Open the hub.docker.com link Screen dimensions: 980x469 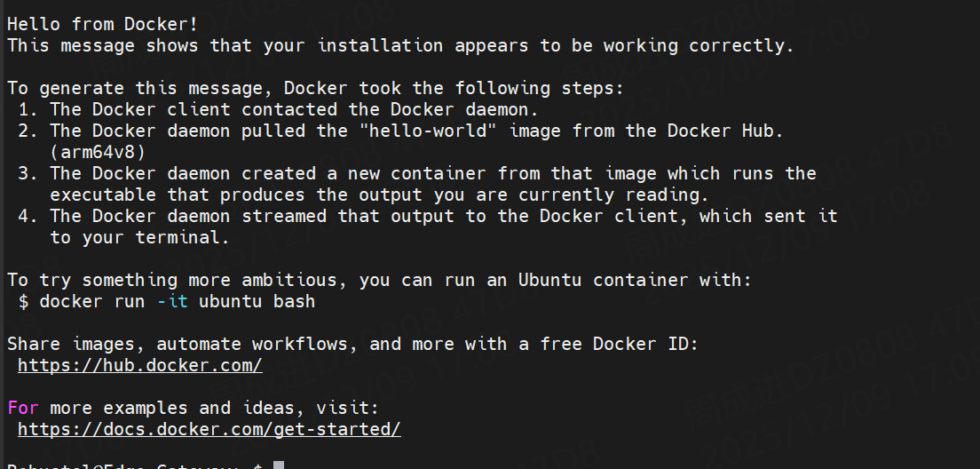tap(139, 365)
